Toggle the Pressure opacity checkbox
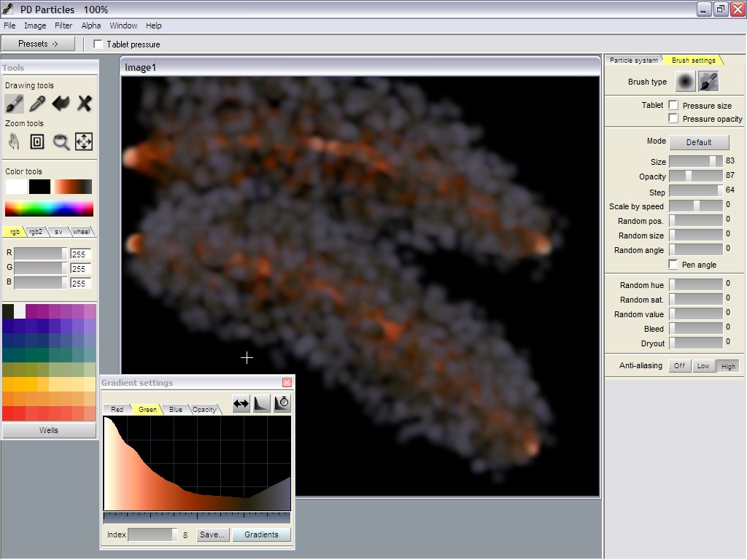This screenshot has height=560, width=747. [x=673, y=118]
